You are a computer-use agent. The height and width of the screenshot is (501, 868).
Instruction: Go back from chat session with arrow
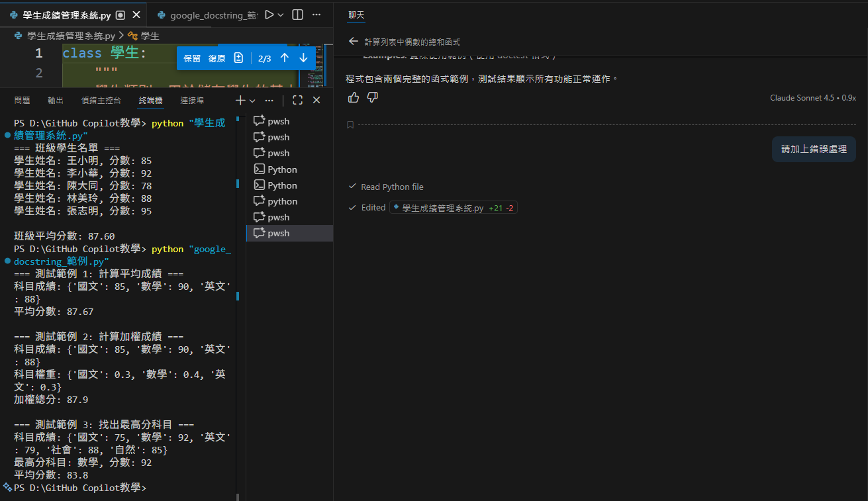353,42
